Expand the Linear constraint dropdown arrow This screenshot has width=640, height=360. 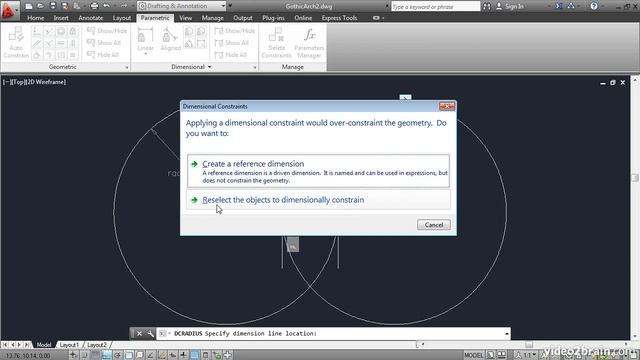pyautogui.click(x=145, y=54)
